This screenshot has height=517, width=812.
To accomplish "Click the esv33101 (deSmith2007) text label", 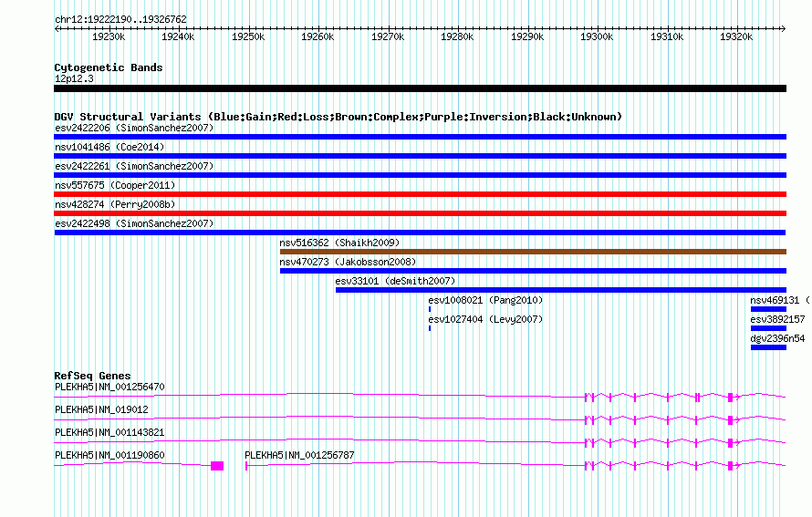I will coord(395,281).
